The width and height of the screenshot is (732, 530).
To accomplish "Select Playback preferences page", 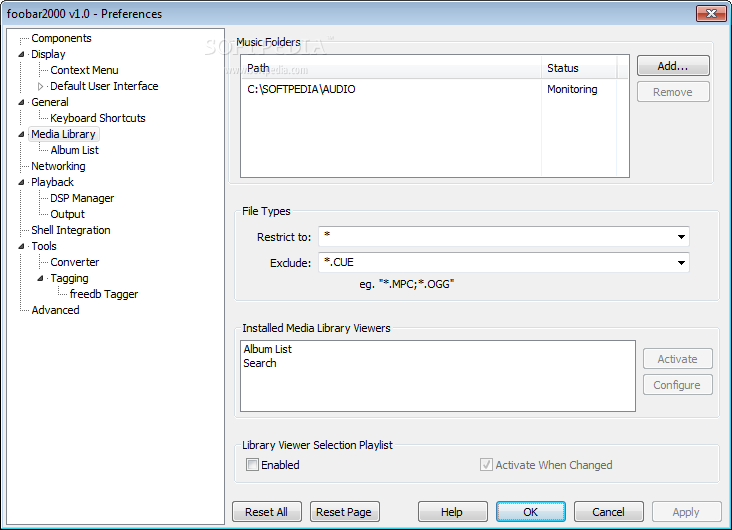I will pos(52,182).
